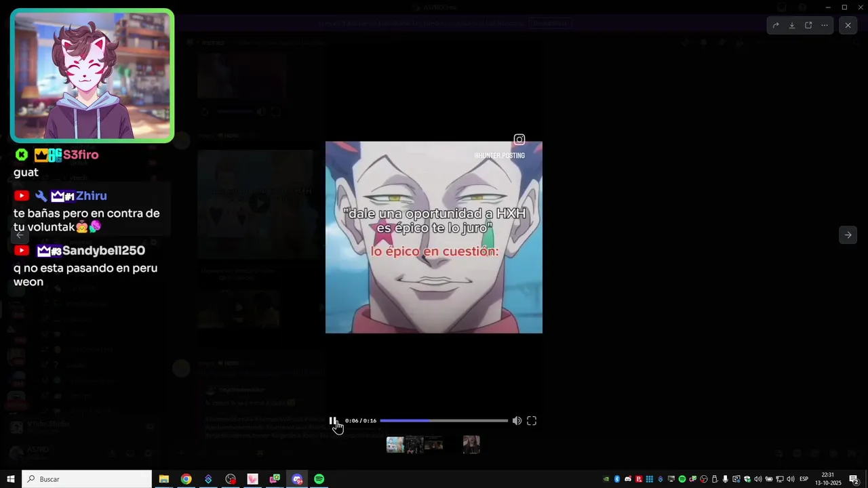Open Discord icon in system tray
The height and width of the screenshot is (488, 868).
(x=628, y=479)
